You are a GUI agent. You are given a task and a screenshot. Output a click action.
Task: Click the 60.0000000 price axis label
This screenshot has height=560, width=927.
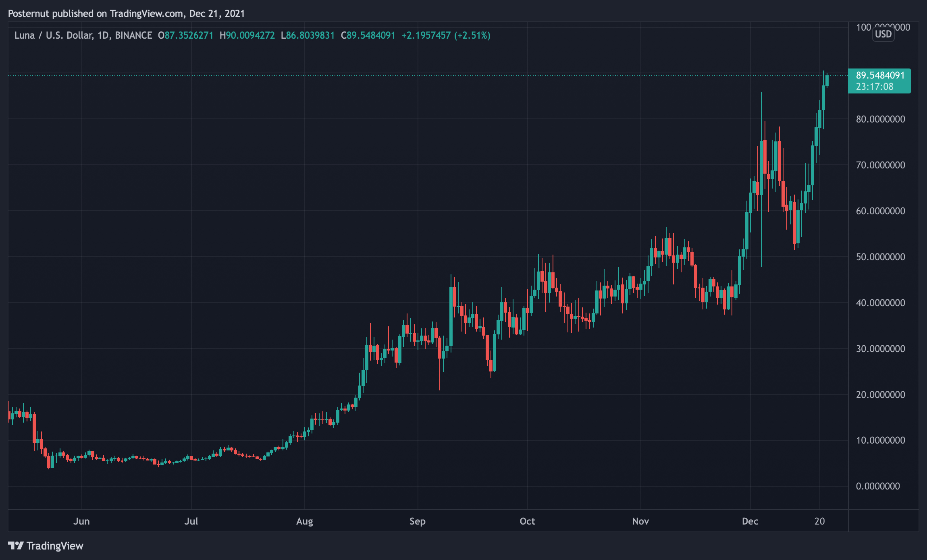(x=880, y=211)
